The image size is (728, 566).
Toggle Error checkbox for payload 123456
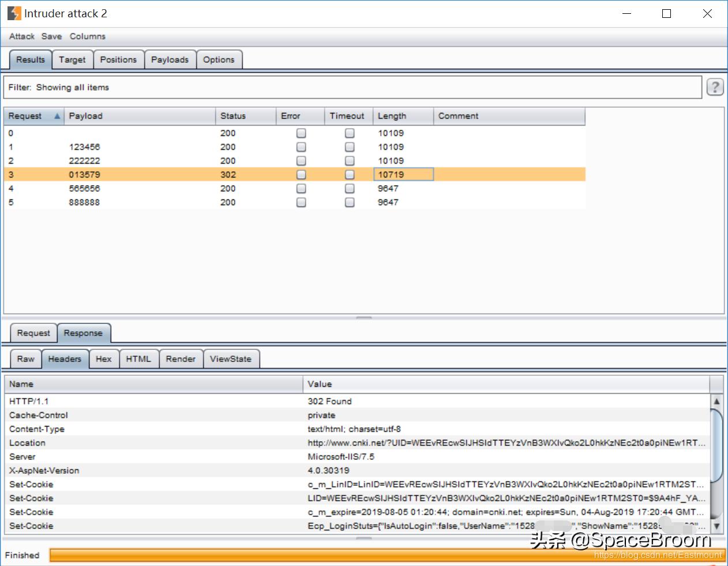pyautogui.click(x=301, y=147)
